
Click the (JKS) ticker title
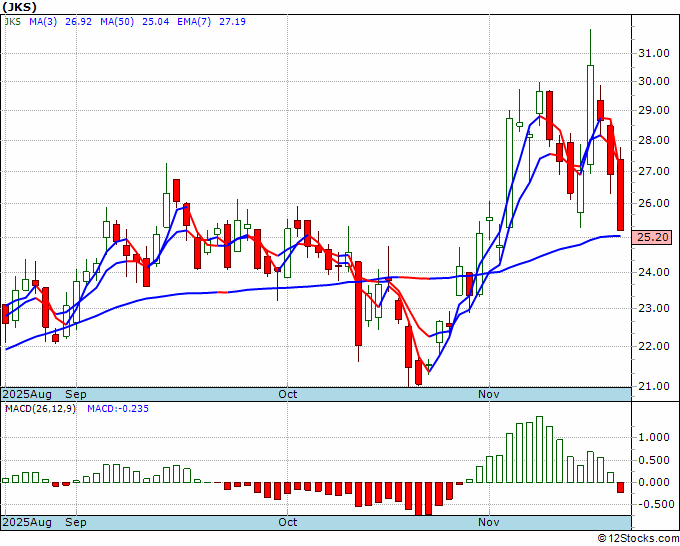[x=19, y=7]
